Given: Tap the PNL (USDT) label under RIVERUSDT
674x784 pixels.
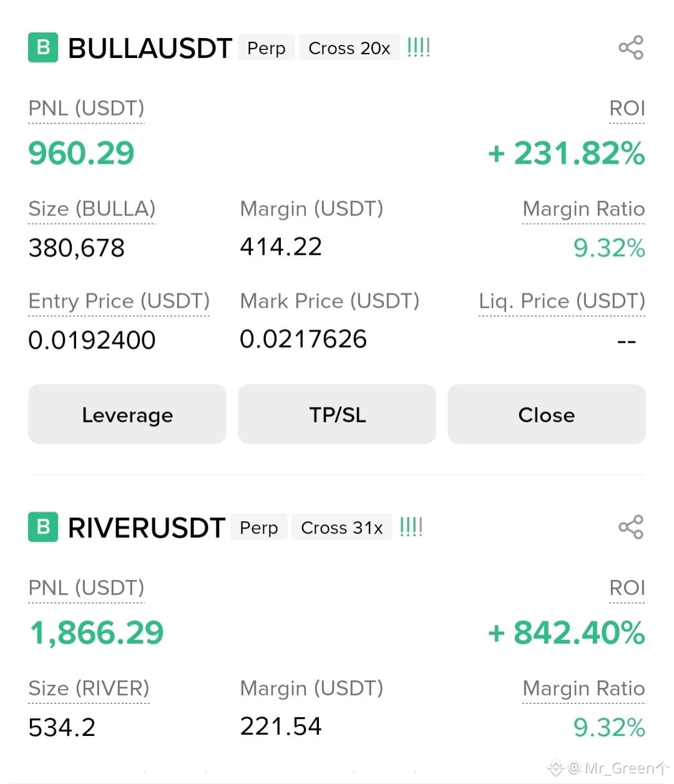Looking at the screenshot, I should coord(86,588).
